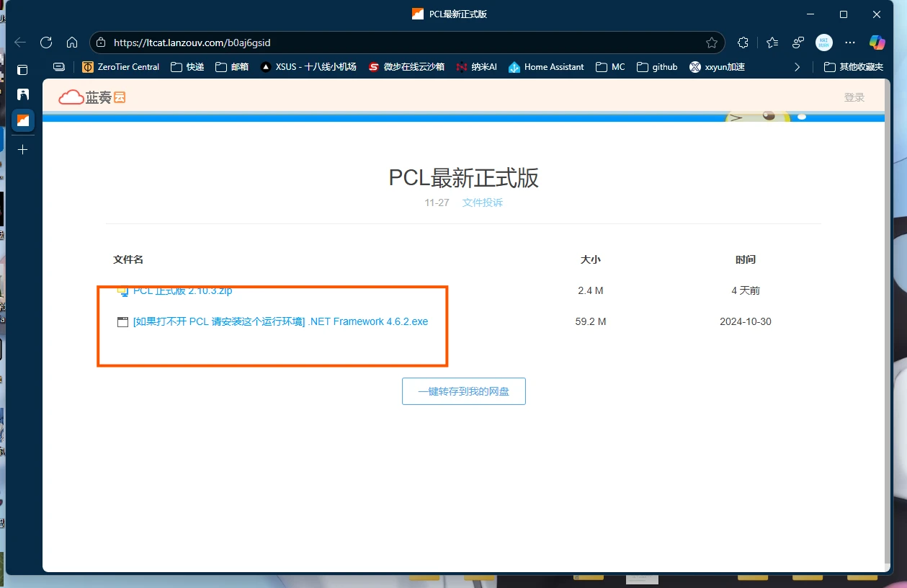Open the browser extensions menu
The width and height of the screenshot is (907, 588).
point(743,43)
